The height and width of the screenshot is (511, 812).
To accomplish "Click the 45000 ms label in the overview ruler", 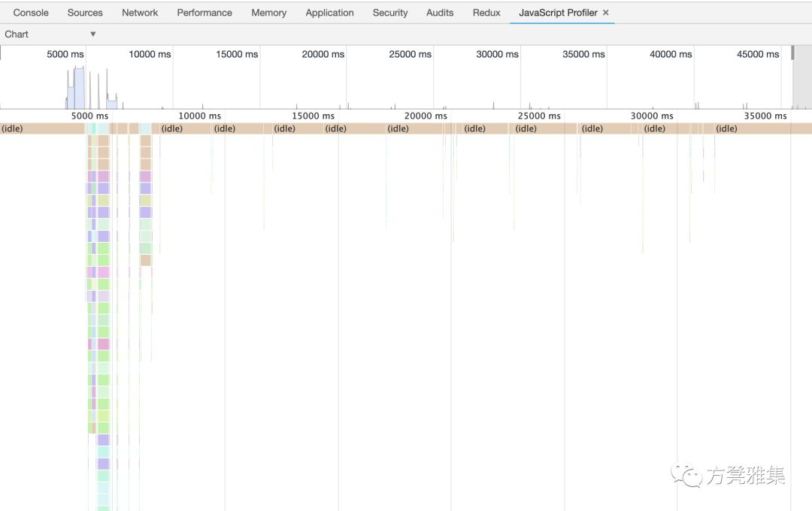I will coord(758,54).
